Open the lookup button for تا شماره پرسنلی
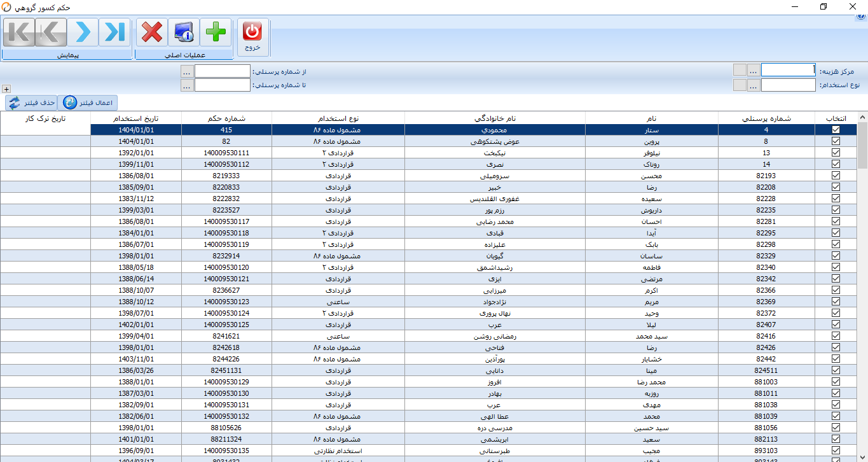Viewport: 868px width, 462px height. pos(187,85)
